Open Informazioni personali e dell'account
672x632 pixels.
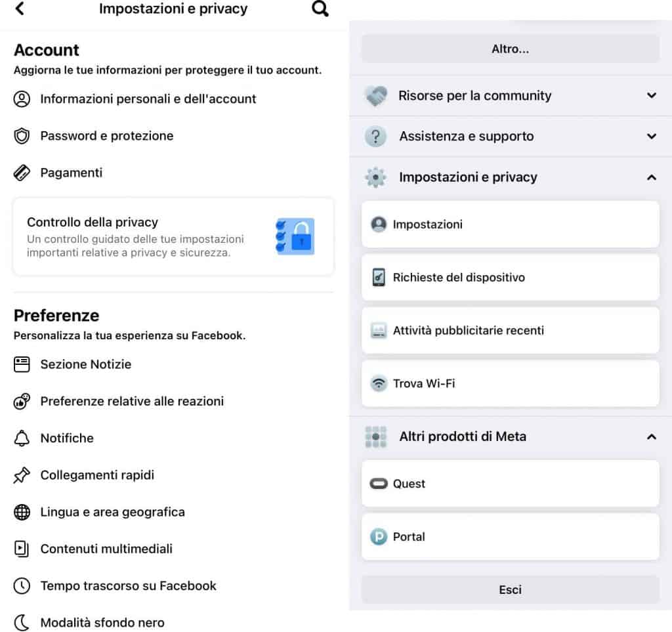click(x=148, y=99)
